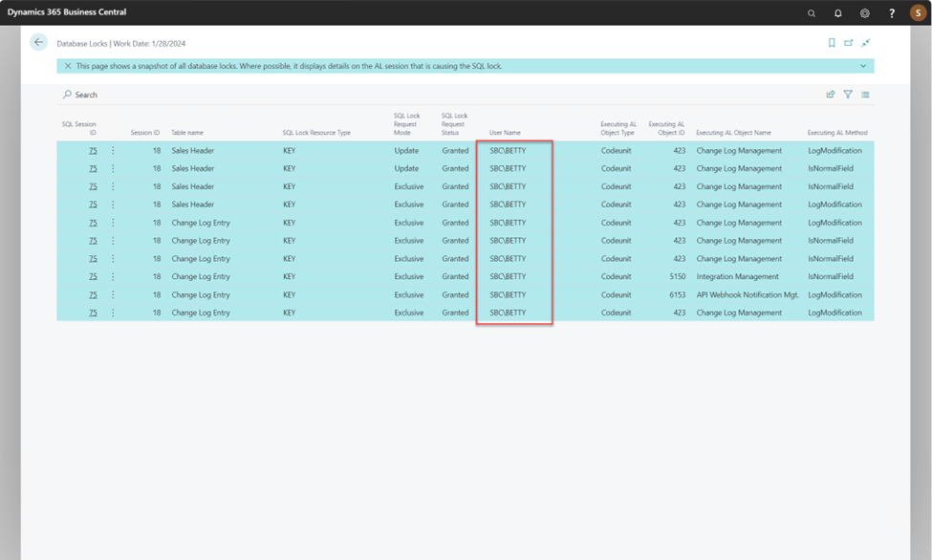Click the SQL Lock Resource Type column header
Image resolution: width=932 pixels, height=560 pixels.
click(316, 133)
